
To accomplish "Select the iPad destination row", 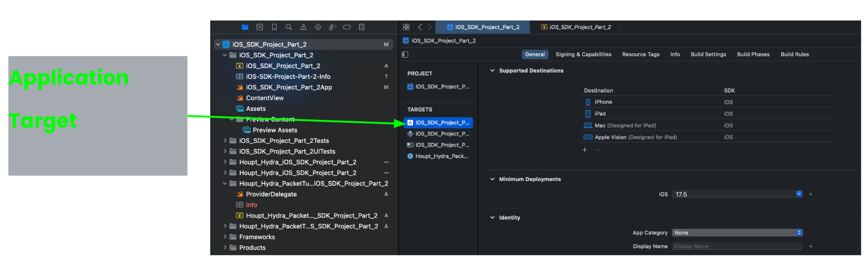I will (x=707, y=114).
